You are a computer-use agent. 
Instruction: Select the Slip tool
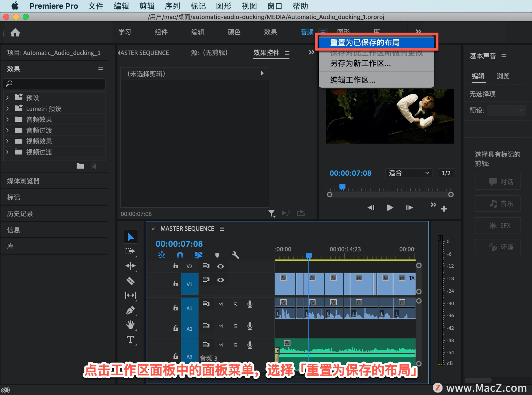(131, 295)
